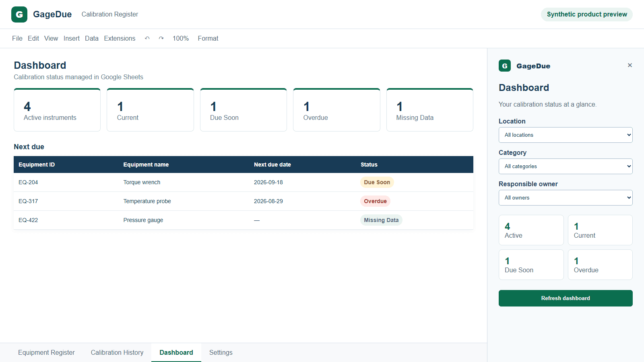
Task: Open the Data menu
Action: tap(92, 38)
